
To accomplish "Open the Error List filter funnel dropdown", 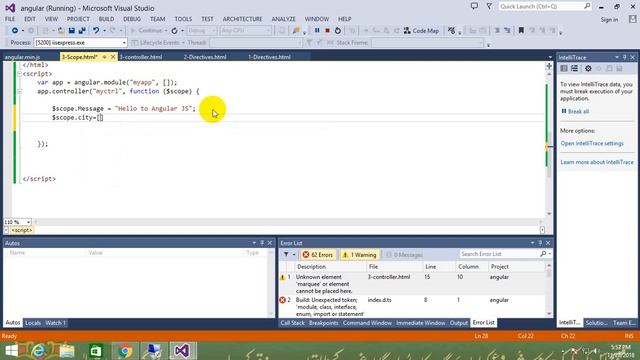I will click(x=289, y=254).
